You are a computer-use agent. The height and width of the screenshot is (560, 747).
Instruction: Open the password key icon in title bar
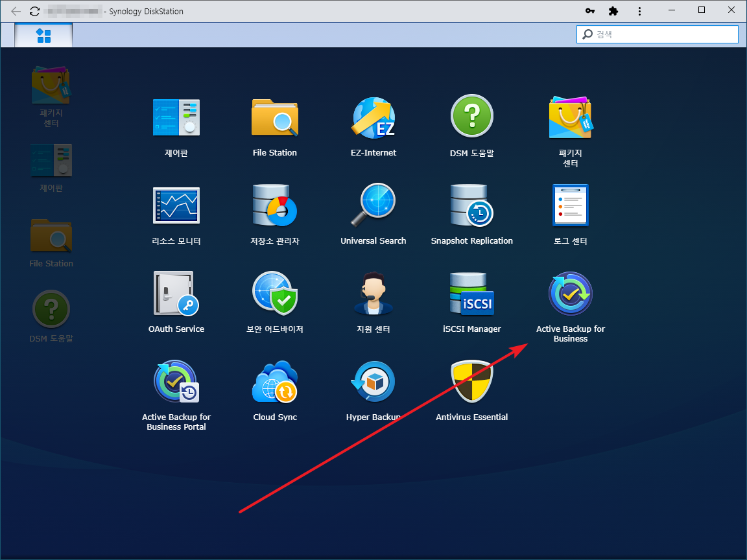(x=590, y=10)
